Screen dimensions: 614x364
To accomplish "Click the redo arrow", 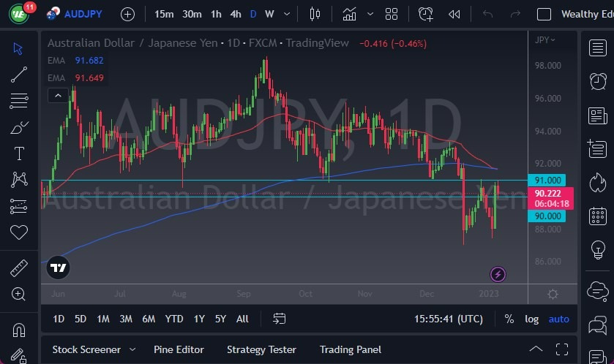I will [516, 15].
